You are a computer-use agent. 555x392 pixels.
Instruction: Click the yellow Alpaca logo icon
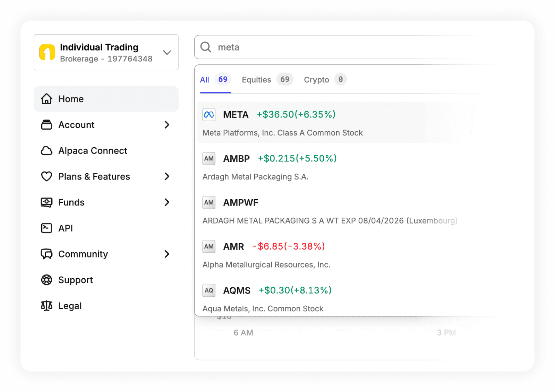point(47,52)
